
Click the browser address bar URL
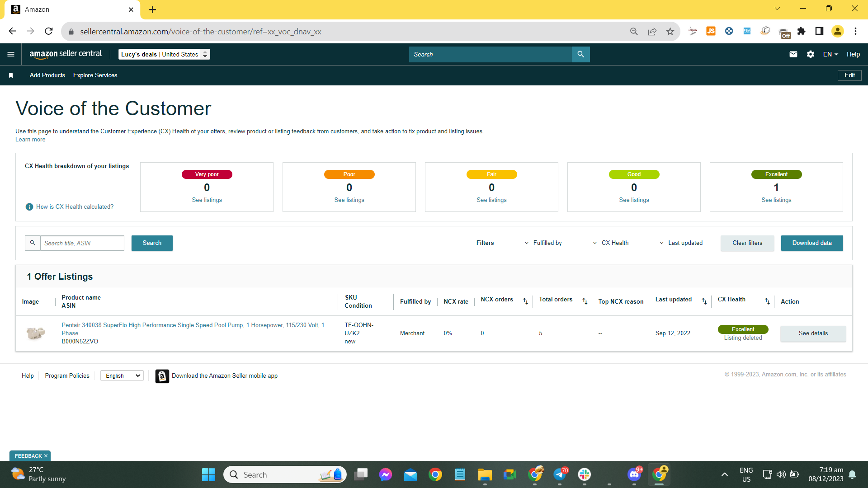click(x=201, y=32)
